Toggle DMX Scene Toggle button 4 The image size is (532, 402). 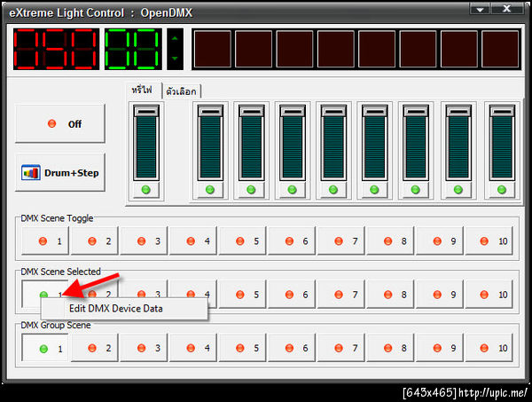click(x=193, y=241)
